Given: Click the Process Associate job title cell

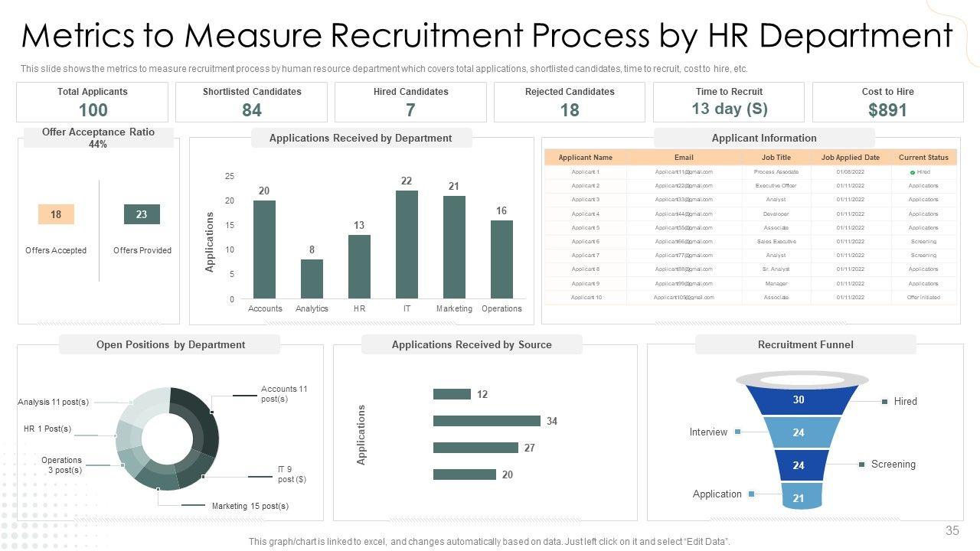Looking at the screenshot, I should click(x=776, y=172).
